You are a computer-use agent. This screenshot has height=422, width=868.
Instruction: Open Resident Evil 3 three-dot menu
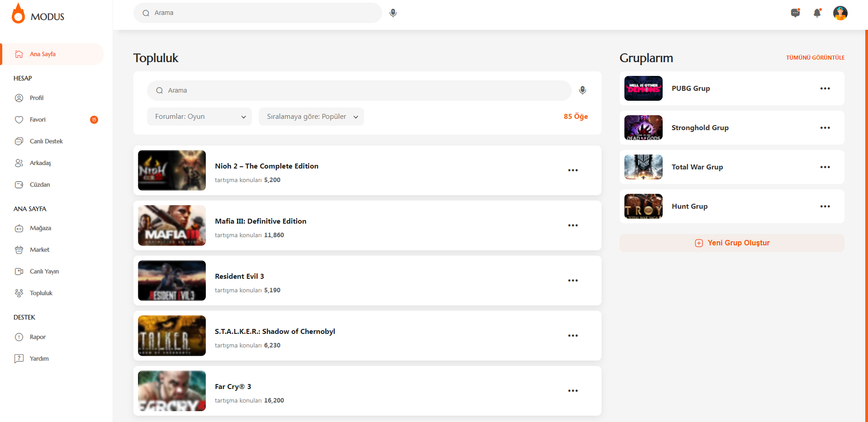[573, 281]
